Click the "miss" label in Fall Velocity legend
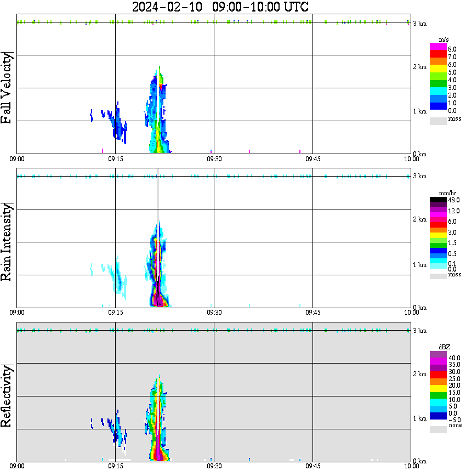The height and width of the screenshot is (476, 466). [454, 118]
